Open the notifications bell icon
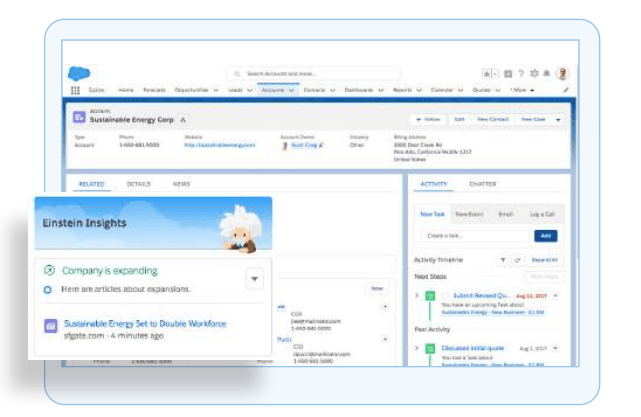Screen dimensions: 641x417 (x=547, y=73)
